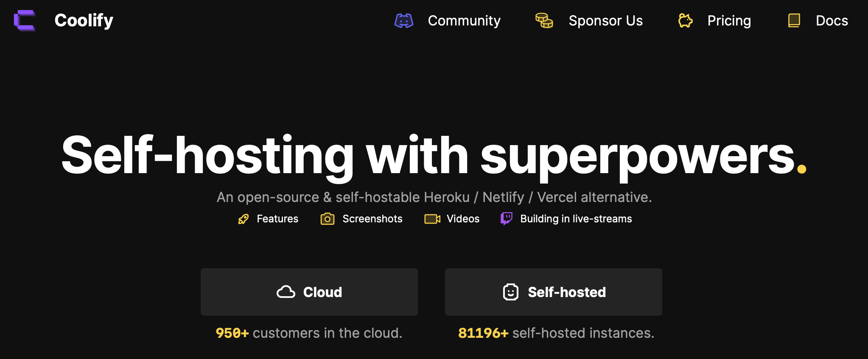868x359 pixels.
Task: Click the Features link
Action: (277, 219)
